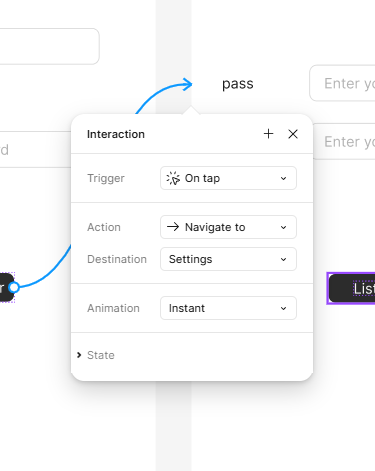Click the On tap cursor icon

[173, 178]
